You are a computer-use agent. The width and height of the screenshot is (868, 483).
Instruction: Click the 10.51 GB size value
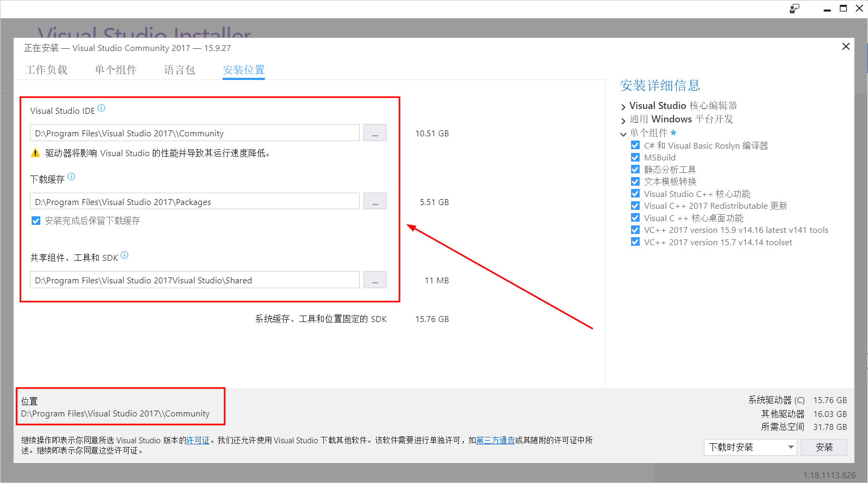click(432, 133)
